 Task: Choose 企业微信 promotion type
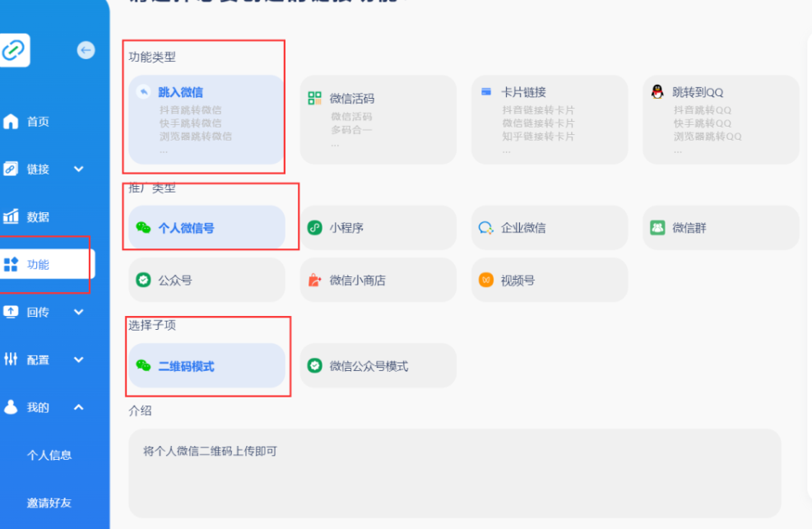point(550,228)
